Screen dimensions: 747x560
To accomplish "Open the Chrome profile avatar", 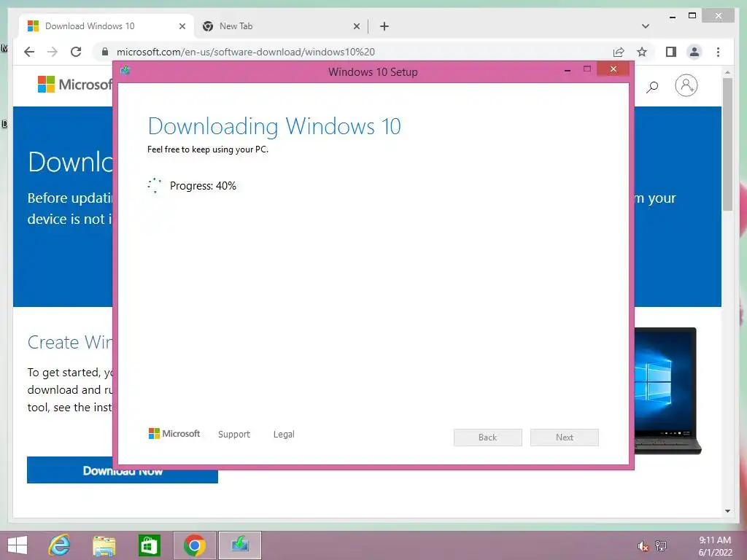I will pos(694,52).
